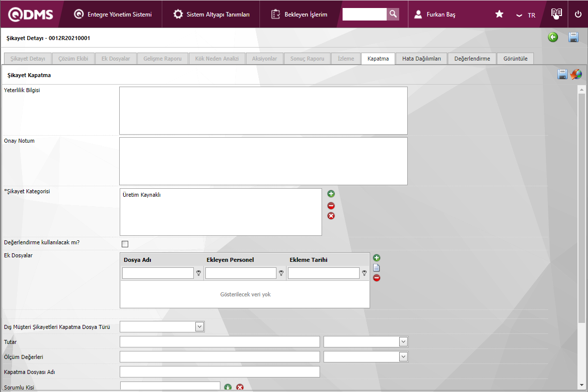This screenshot has width=588, height=392.
Task: Click into Yeterlilik Bilgisi text area
Action: (263, 111)
